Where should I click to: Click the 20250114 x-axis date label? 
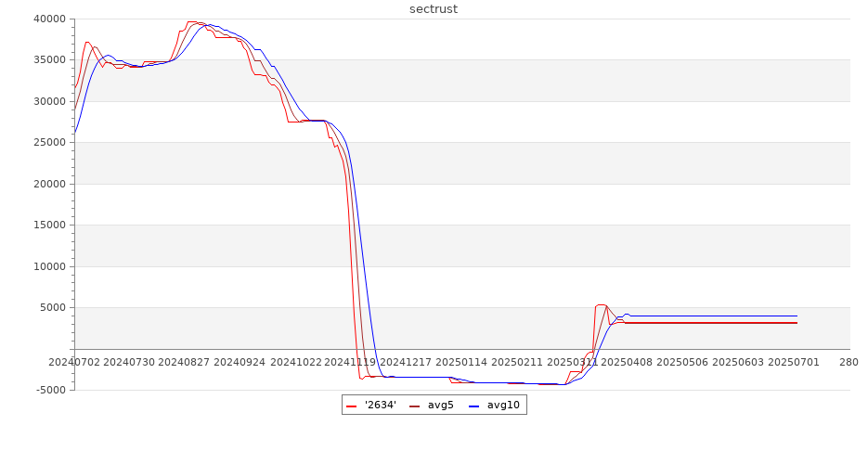coord(461,362)
